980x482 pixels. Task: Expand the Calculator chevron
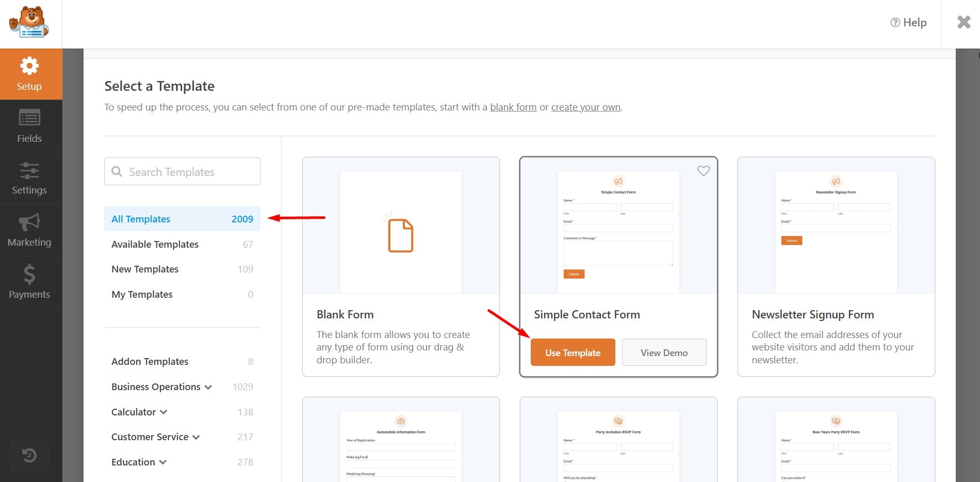coord(164,412)
